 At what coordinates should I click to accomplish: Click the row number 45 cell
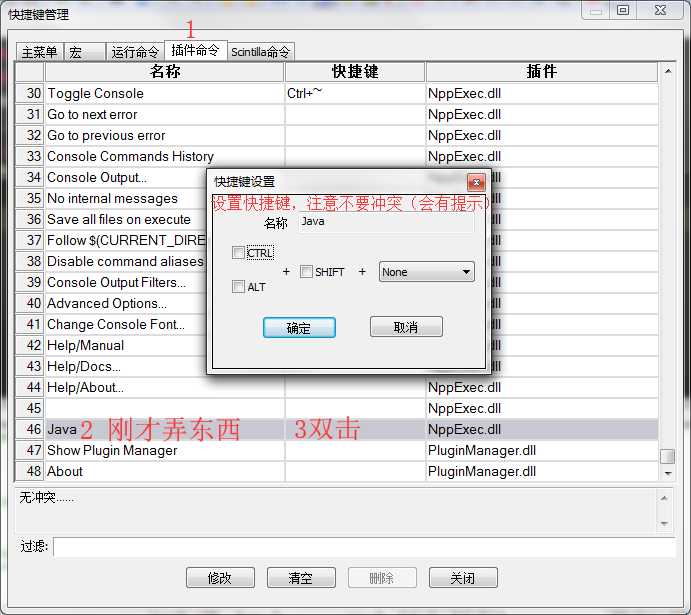[x=30, y=408]
